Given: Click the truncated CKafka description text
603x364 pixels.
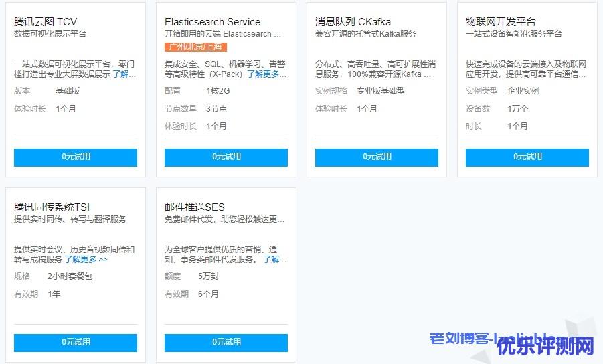Looking at the screenshot, I should tap(375, 69).
